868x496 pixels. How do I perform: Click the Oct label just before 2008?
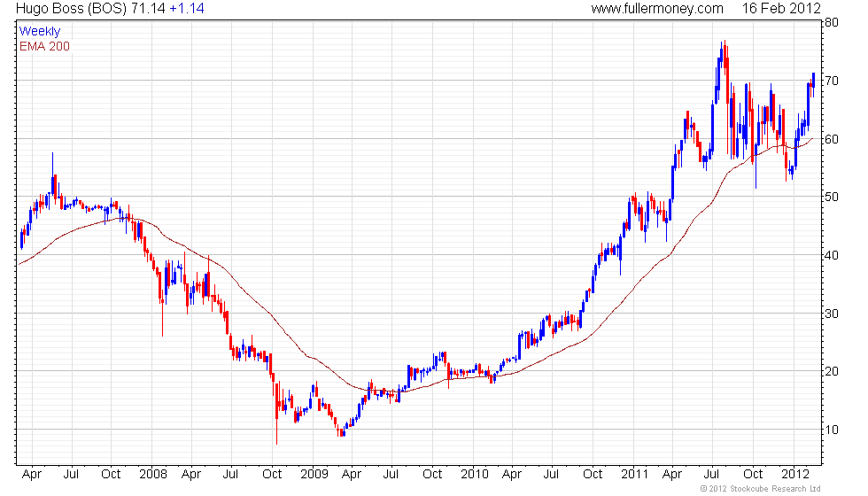[112, 475]
